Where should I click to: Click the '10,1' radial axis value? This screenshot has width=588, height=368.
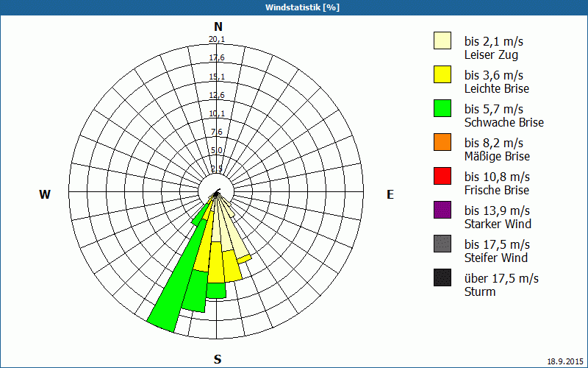pos(217,113)
